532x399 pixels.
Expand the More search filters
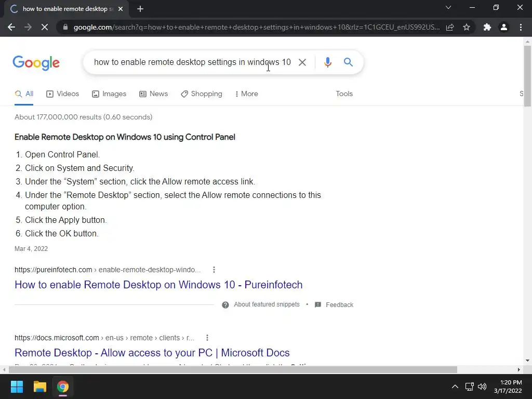click(x=246, y=94)
